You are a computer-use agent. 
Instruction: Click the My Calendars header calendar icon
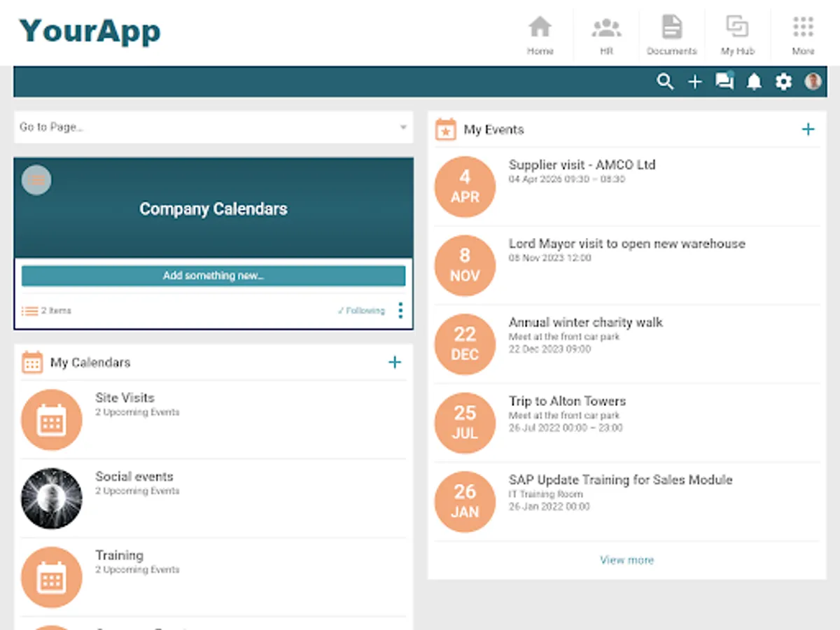click(x=32, y=362)
